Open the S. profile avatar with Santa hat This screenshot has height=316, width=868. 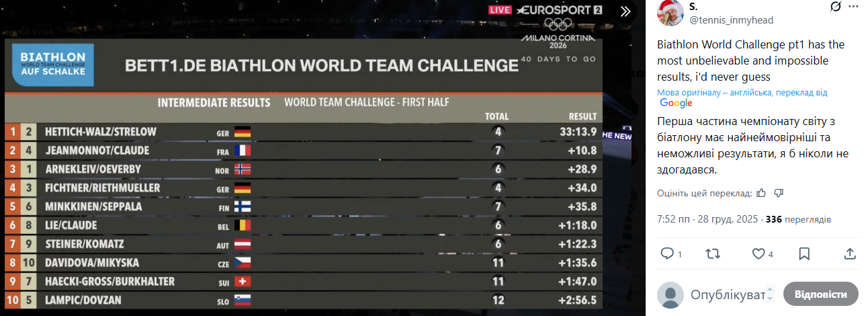[670, 13]
